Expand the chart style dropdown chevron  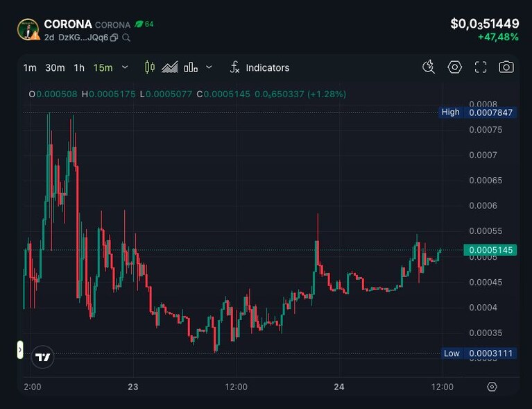click(209, 67)
